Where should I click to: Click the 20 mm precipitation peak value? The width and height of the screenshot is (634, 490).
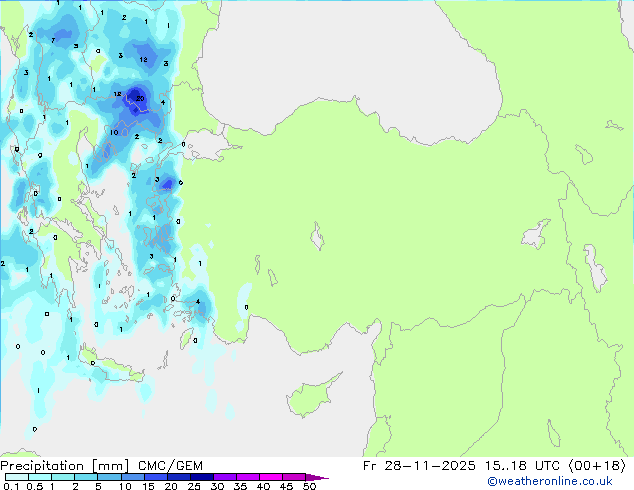pos(140,99)
